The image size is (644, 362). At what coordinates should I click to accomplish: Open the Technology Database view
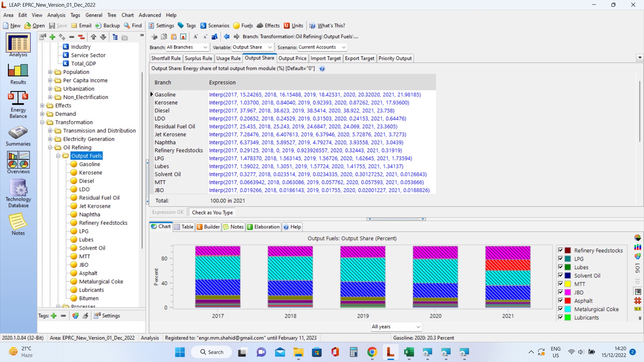(x=18, y=193)
